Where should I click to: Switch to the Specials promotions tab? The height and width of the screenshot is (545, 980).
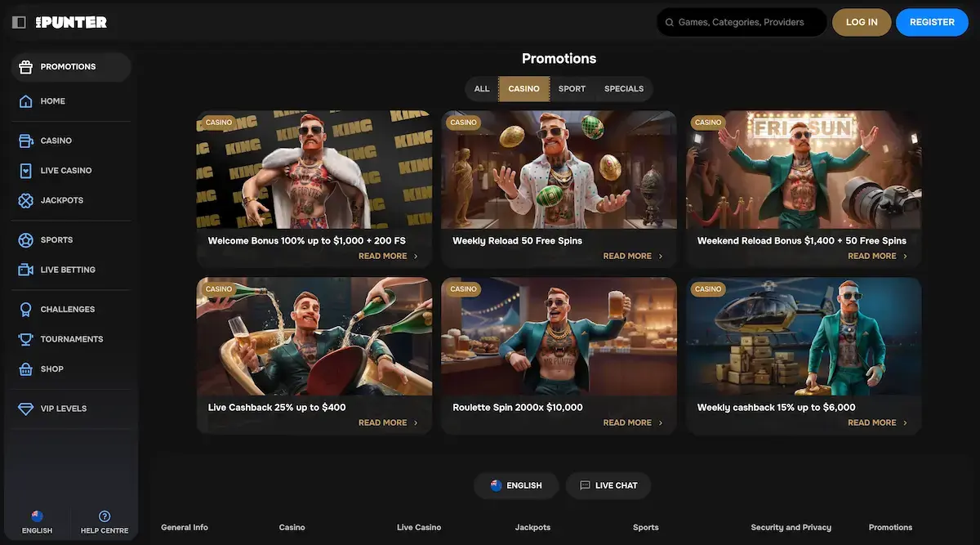(x=624, y=89)
